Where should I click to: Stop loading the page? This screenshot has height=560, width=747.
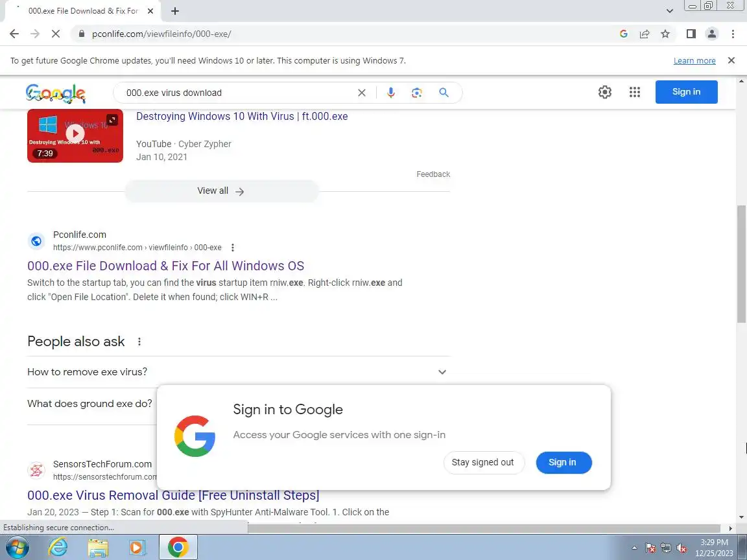tap(55, 34)
